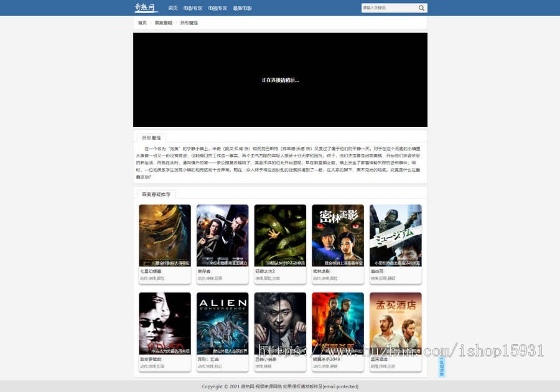560x392 pixels.
Task: Click the 致命罗密欧 title link
Action: (x=151, y=359)
